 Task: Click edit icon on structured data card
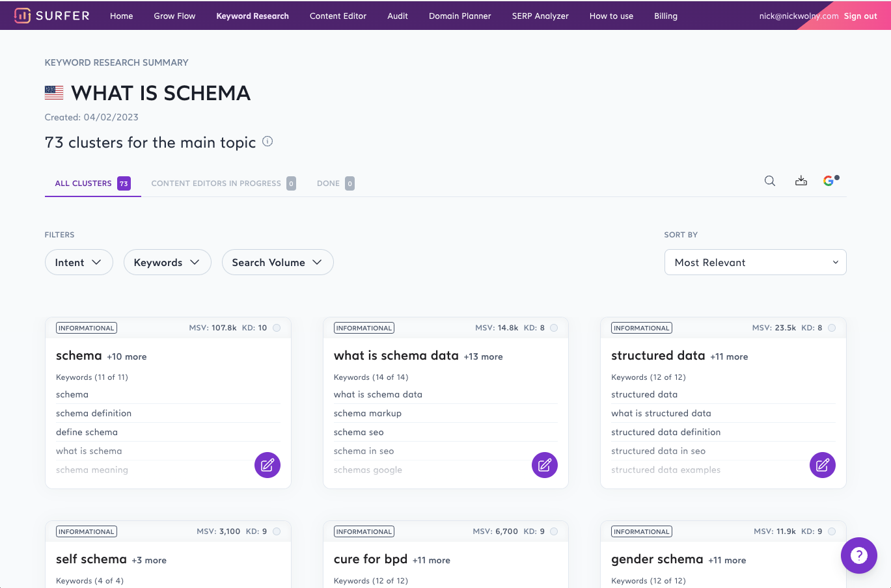823,465
